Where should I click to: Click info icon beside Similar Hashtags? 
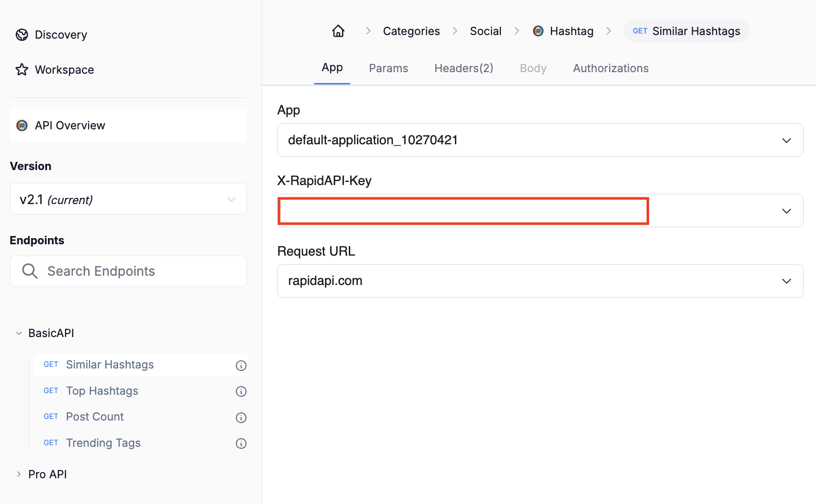pos(241,365)
